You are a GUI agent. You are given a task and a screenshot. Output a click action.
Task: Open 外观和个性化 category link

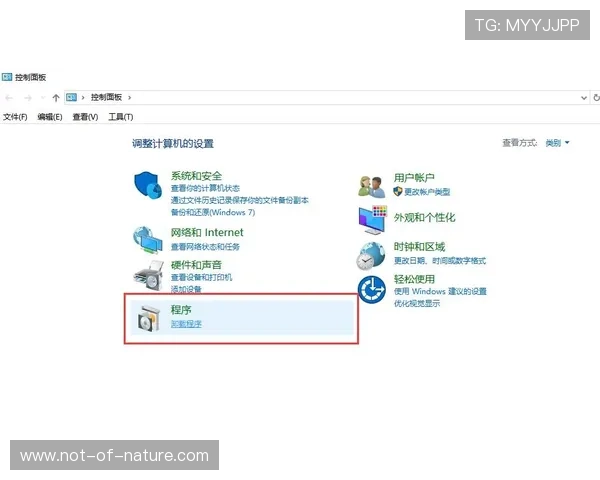(x=424, y=217)
